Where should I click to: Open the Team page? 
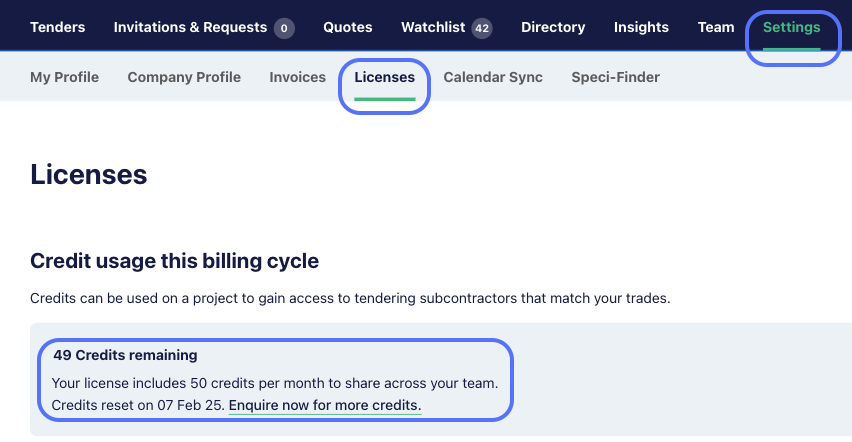pos(716,27)
